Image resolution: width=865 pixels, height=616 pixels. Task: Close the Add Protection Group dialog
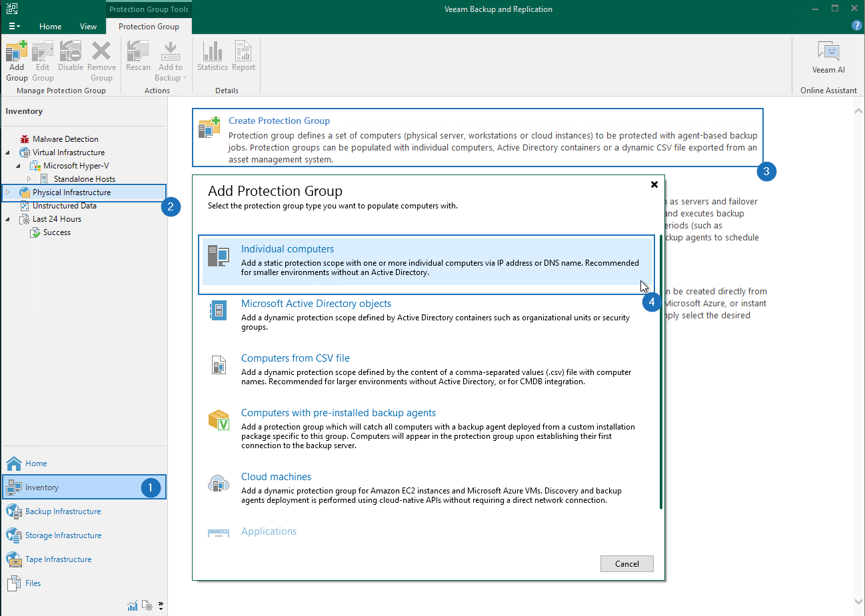(654, 184)
